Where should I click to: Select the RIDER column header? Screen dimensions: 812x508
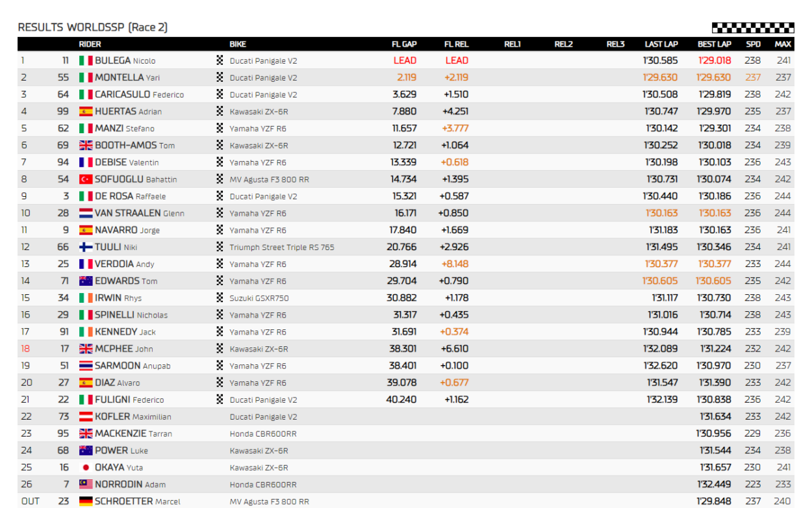(90, 44)
